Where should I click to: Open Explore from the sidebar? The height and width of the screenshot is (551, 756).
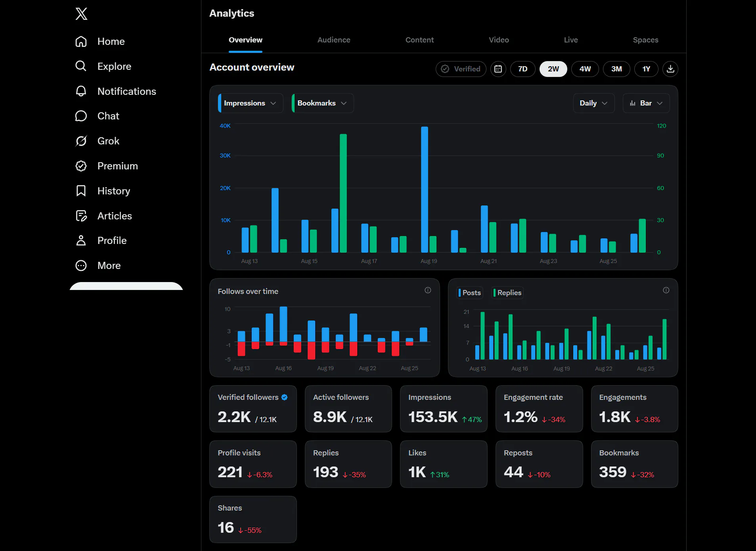click(114, 66)
